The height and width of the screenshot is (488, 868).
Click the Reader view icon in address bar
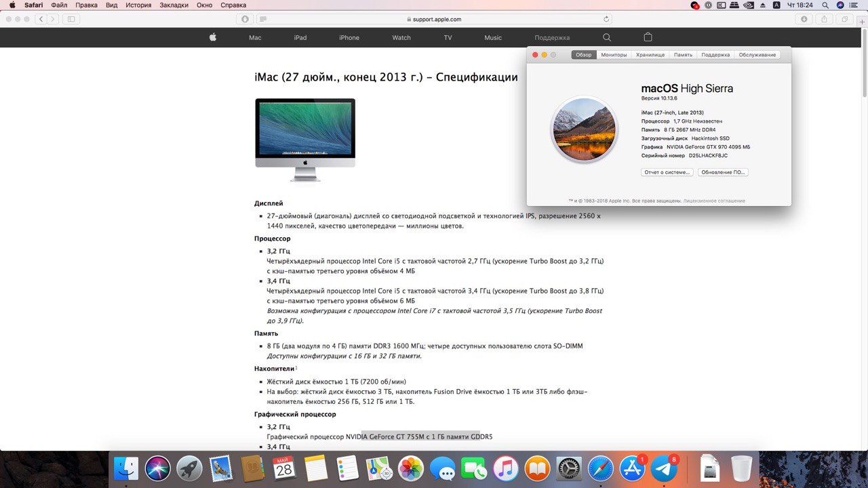coord(262,19)
